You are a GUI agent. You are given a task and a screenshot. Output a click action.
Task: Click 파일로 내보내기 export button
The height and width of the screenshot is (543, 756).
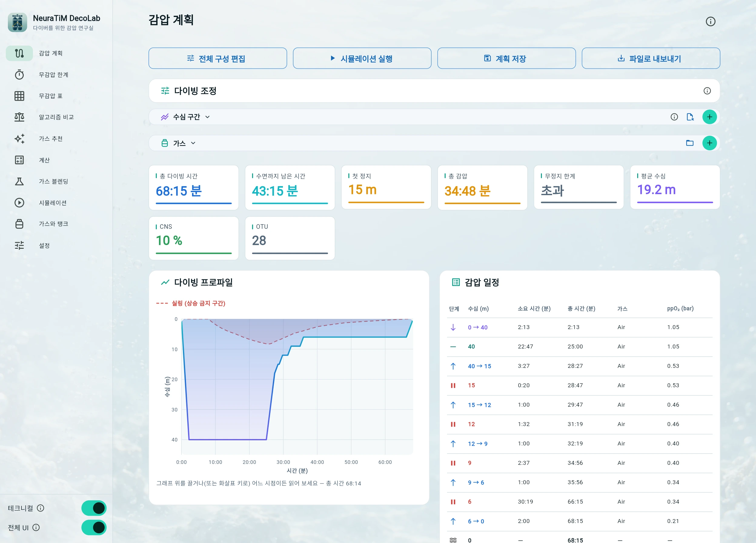coord(651,58)
